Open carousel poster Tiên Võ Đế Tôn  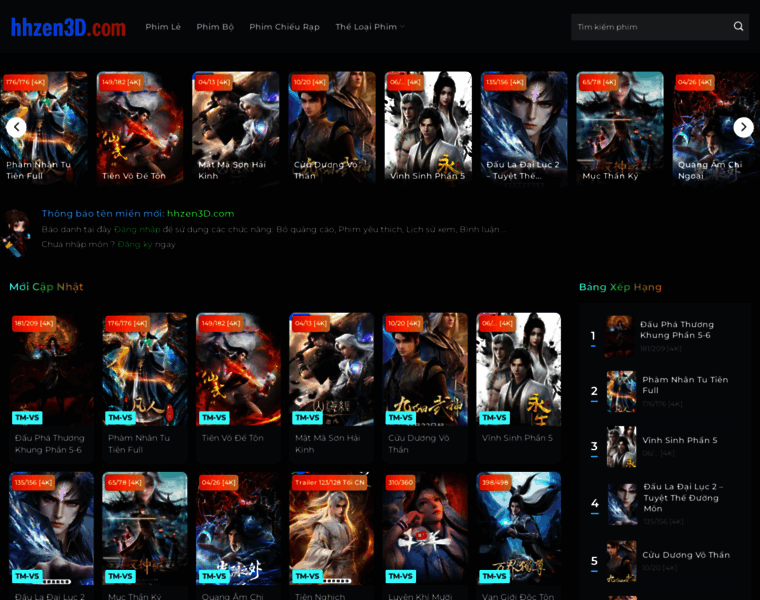point(140,127)
